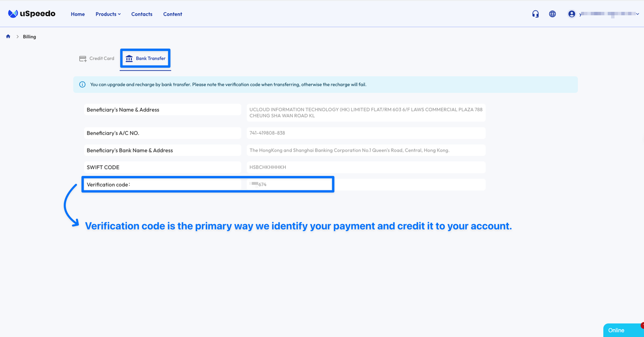Open the Products chevron in the navbar

tap(119, 14)
